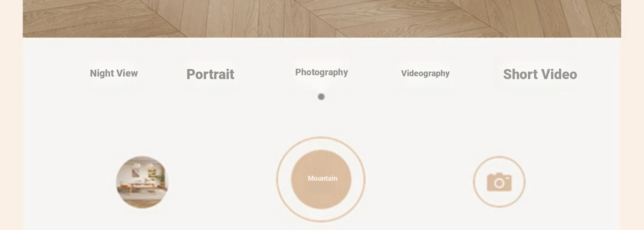
Task: Click the Mountain shutter button
Action: pos(321,179)
